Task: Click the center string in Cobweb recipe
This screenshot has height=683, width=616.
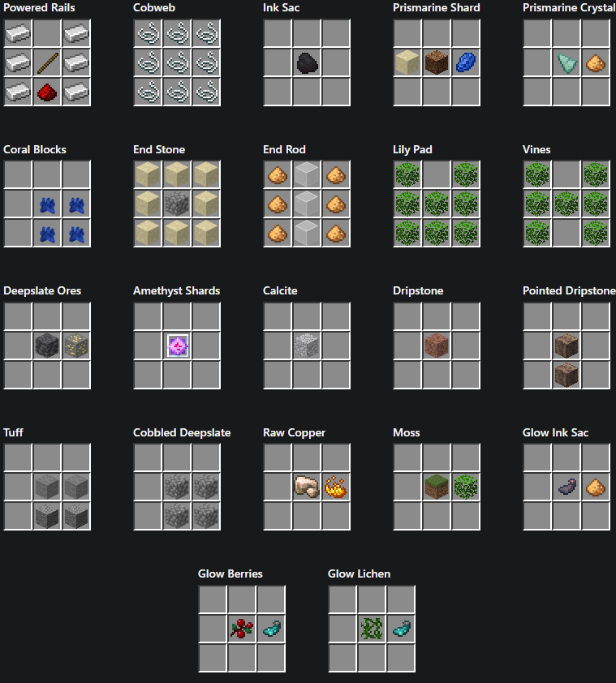Action: pyautogui.click(x=178, y=62)
